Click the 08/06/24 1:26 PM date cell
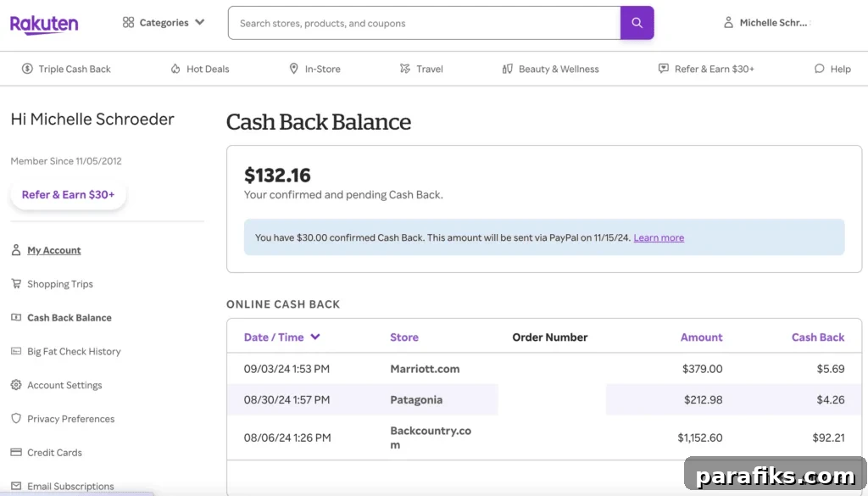Image resolution: width=868 pixels, height=496 pixels. [x=287, y=437]
